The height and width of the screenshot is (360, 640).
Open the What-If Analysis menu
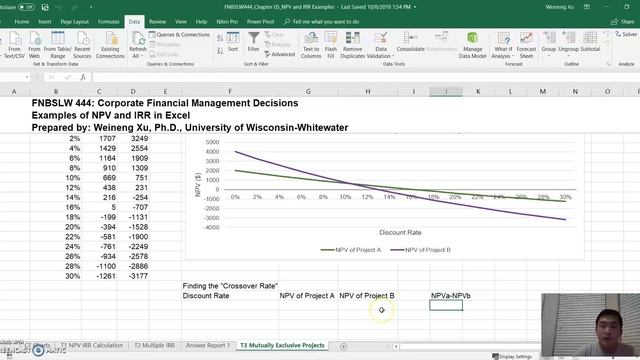click(x=503, y=45)
